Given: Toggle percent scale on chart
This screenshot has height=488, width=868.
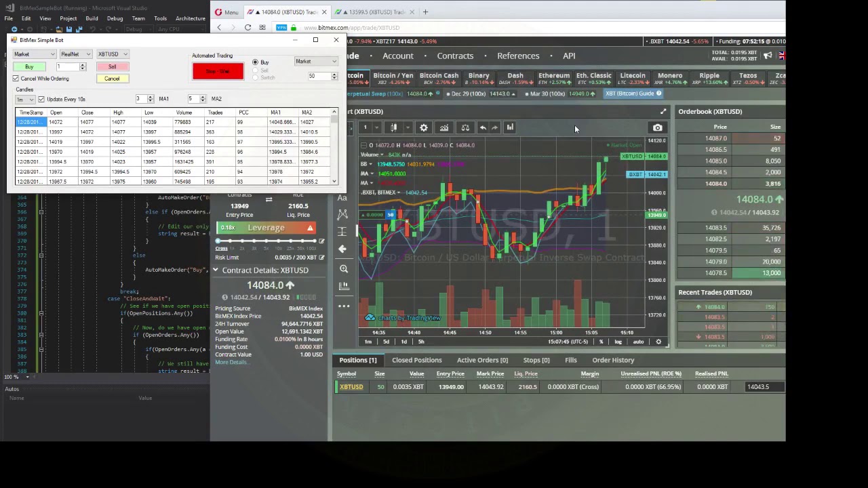Looking at the screenshot, I should (601, 342).
